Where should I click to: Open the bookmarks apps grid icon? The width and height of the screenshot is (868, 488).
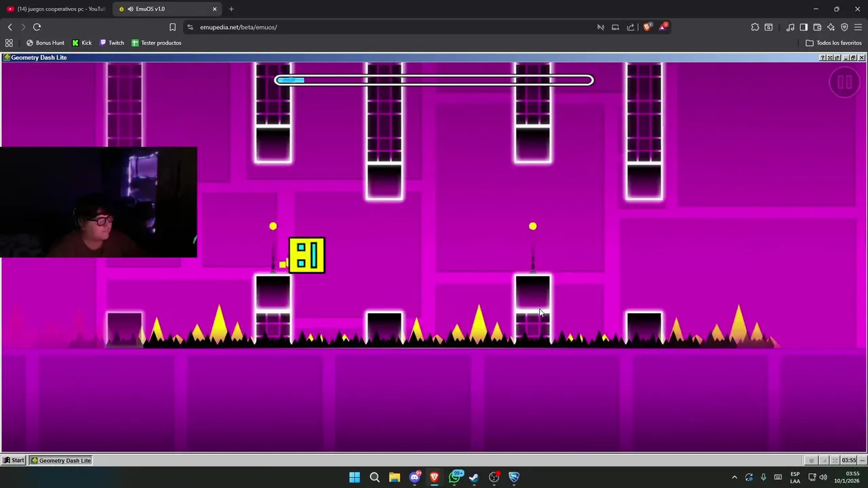[9, 43]
